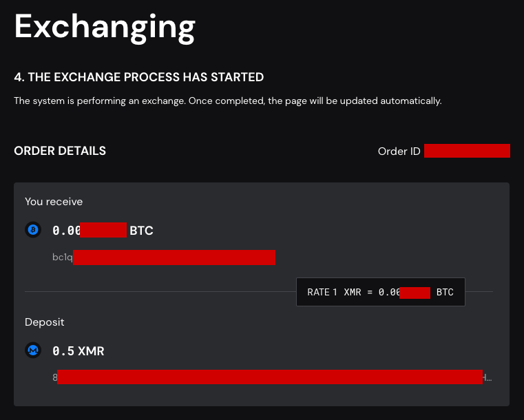Image resolution: width=524 pixels, height=420 pixels.
Task: Click the Monero coin icon
Action: (x=33, y=350)
